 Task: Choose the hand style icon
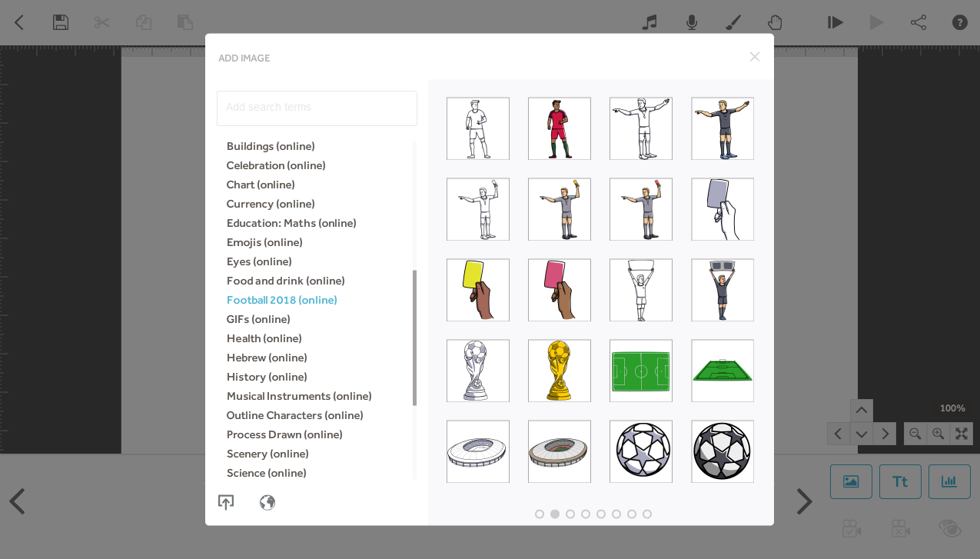tap(775, 22)
